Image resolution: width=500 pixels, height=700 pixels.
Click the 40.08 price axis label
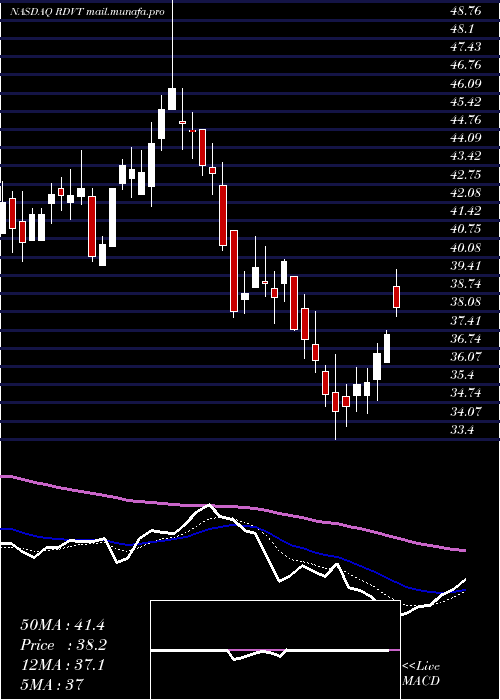click(x=465, y=248)
